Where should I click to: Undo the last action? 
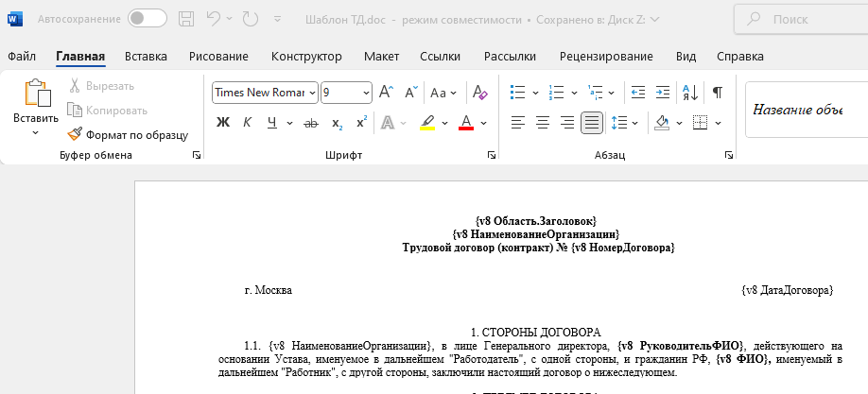pos(214,19)
